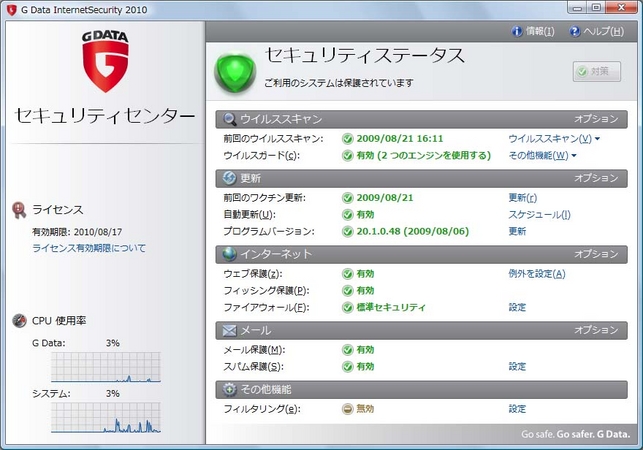
Task: Click green check icon for ウイルスガード
Action: coord(347,155)
